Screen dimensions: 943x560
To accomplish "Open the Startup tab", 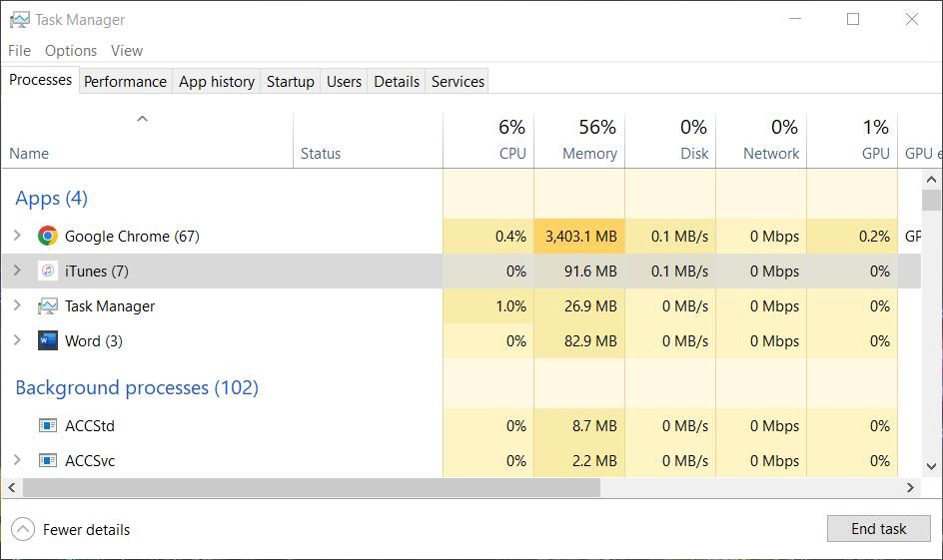I will (x=290, y=82).
